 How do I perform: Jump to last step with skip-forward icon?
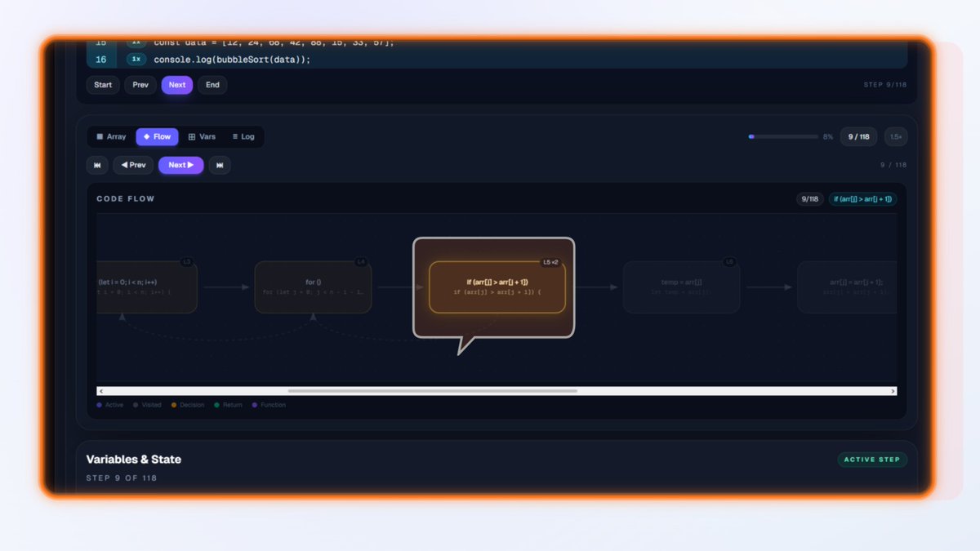tap(220, 166)
